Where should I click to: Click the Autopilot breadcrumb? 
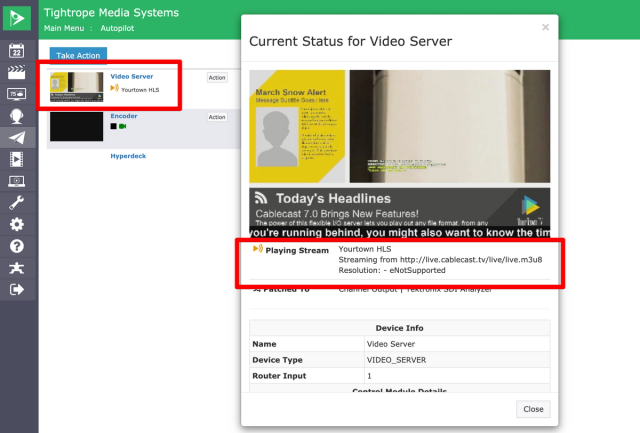117,28
